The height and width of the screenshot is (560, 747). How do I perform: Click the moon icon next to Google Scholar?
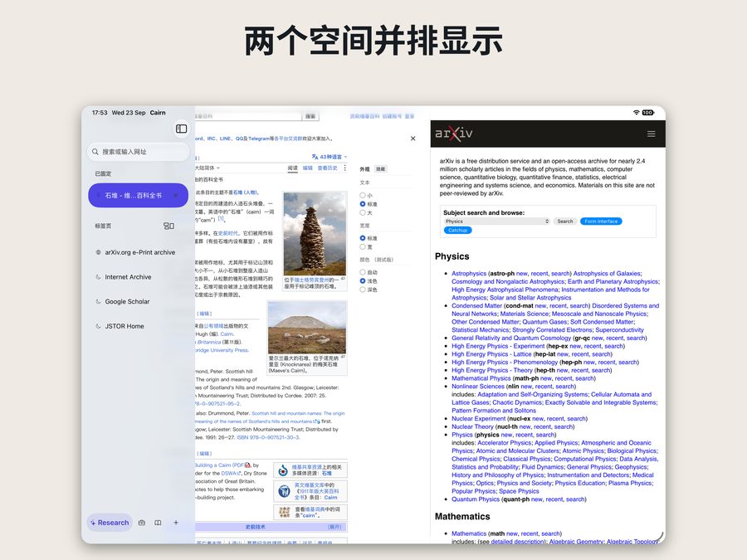98,301
